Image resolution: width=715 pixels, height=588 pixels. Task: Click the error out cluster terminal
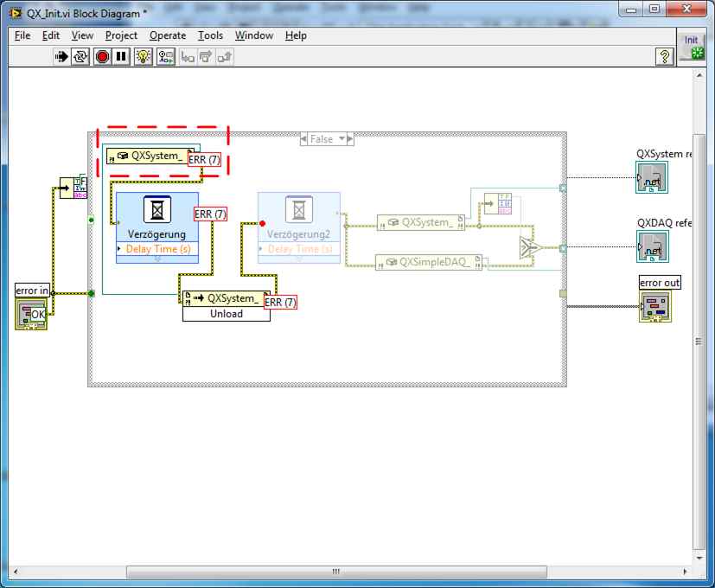pyautogui.click(x=654, y=307)
